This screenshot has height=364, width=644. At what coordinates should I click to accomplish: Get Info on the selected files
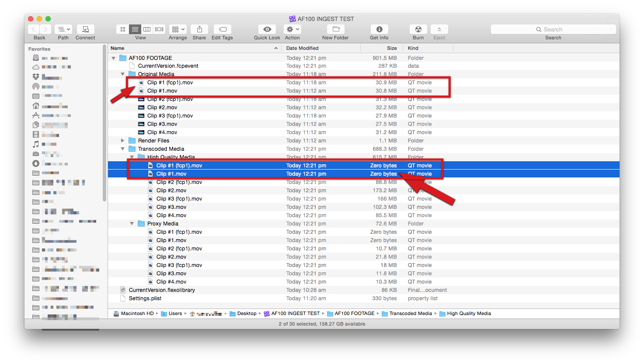coord(379,29)
